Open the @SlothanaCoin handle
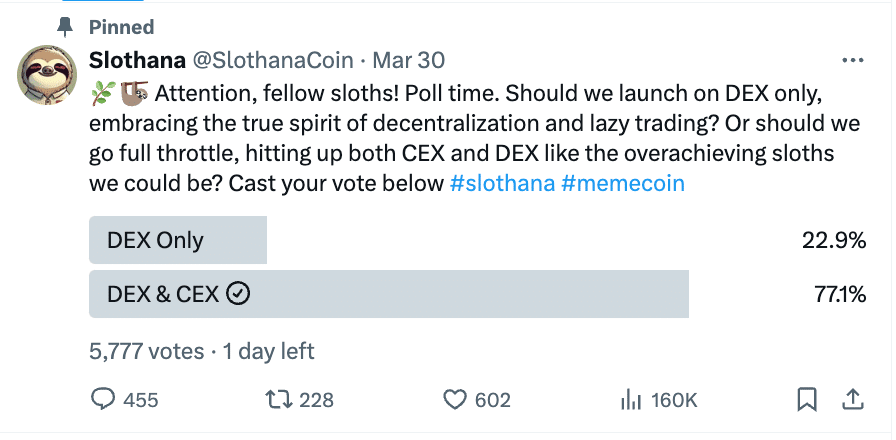 click(273, 60)
